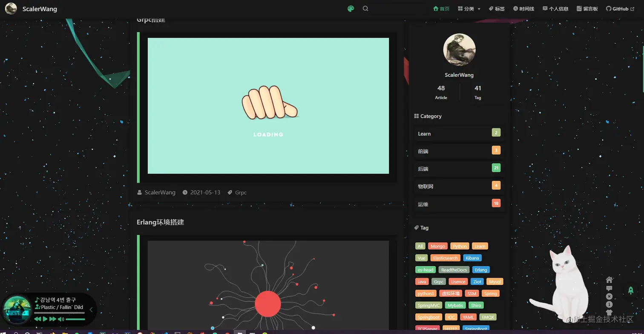
Task: Select the Mongo tag
Action: click(438, 246)
